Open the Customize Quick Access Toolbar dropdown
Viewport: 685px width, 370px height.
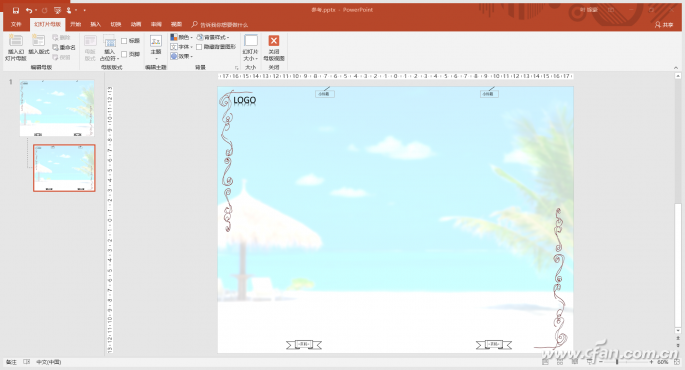point(84,10)
